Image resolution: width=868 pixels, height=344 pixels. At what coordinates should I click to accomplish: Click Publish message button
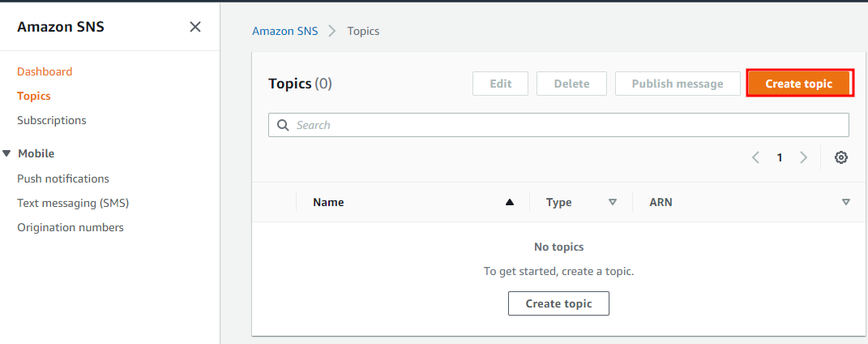pos(678,84)
